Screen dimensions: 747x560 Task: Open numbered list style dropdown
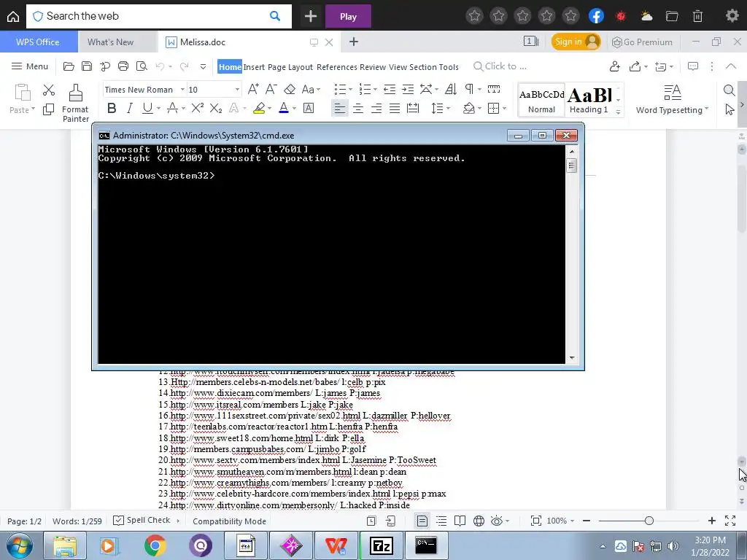pyautogui.click(x=375, y=89)
